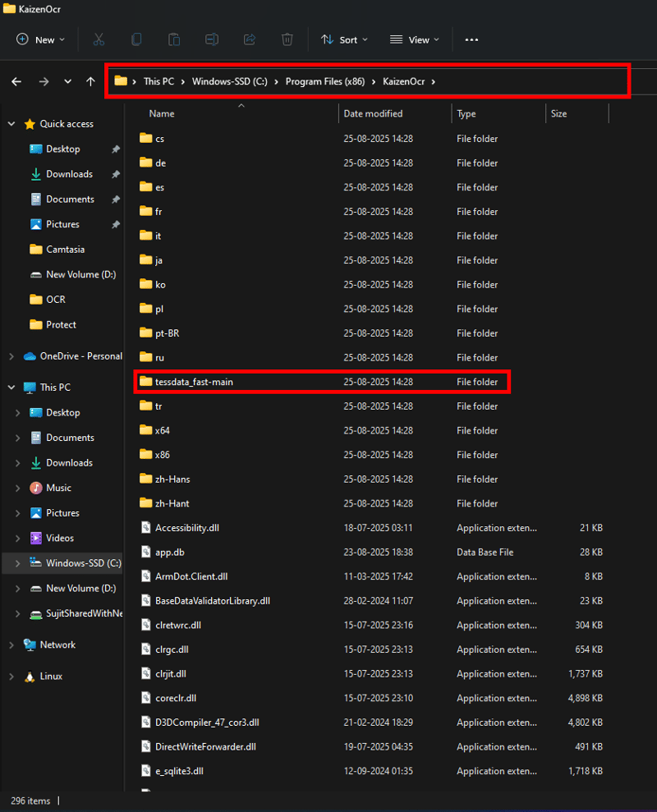This screenshot has height=812, width=657.
Task: Select Camtasia folder in Quick access
Action: click(x=65, y=250)
